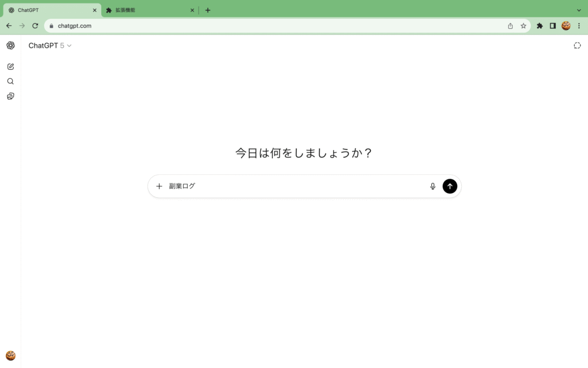Open a new browser tab

(208, 10)
